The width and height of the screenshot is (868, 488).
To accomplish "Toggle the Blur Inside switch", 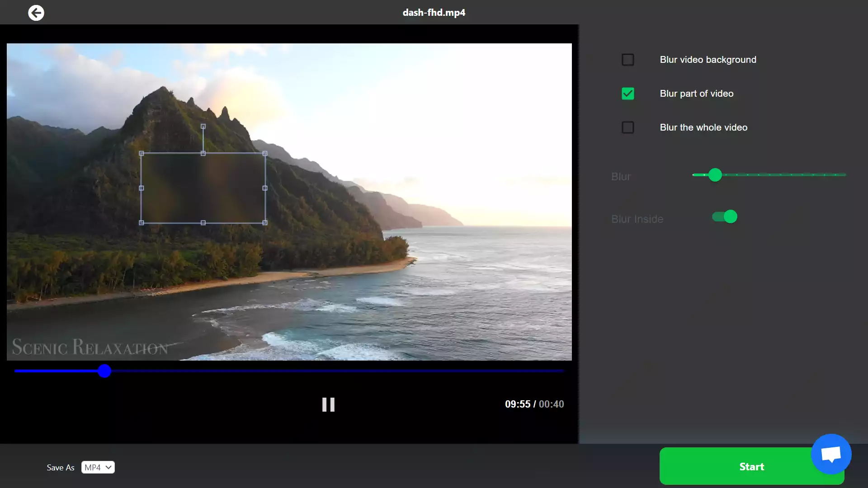I will tap(724, 217).
